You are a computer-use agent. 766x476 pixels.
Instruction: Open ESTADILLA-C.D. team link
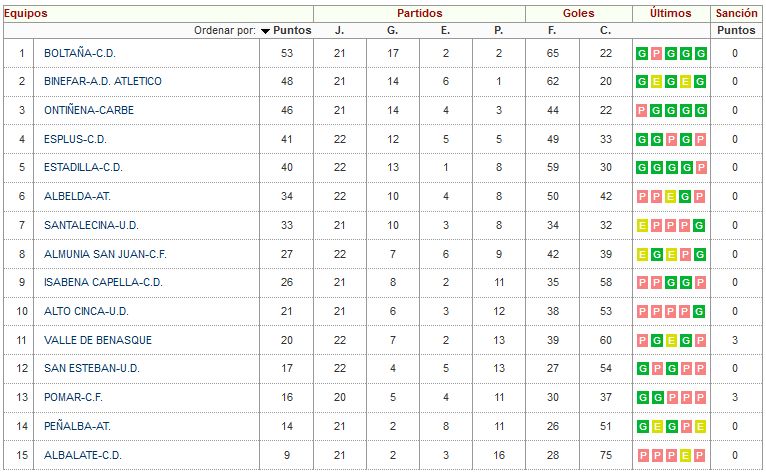pos(83,168)
